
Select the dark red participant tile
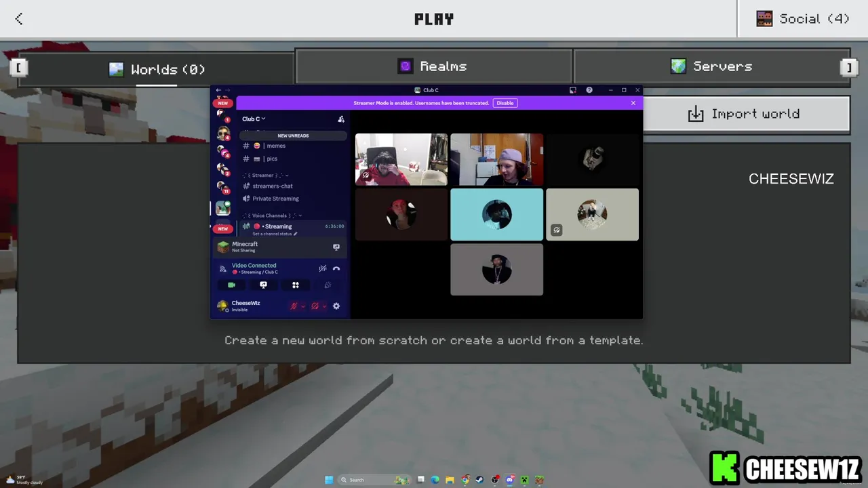[401, 215]
